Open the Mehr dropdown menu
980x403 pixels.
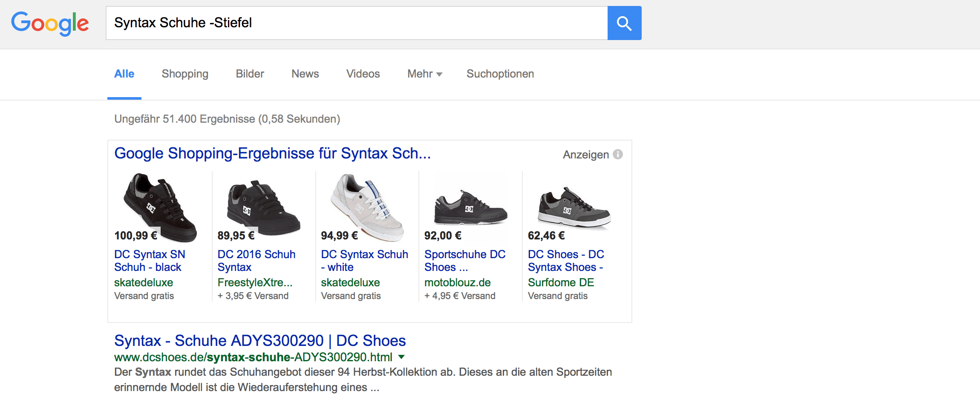[x=425, y=74]
